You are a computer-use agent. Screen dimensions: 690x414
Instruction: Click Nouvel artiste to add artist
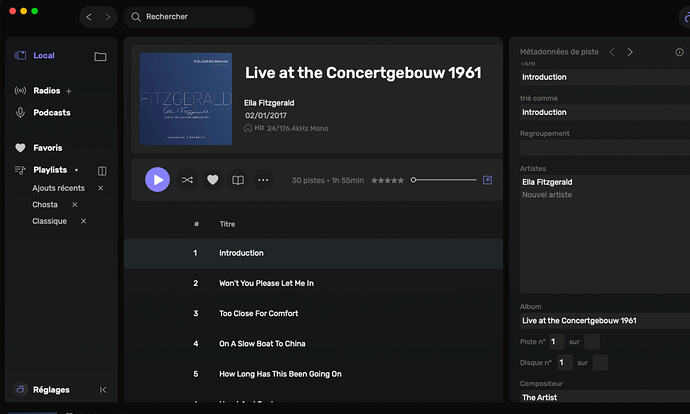(547, 194)
